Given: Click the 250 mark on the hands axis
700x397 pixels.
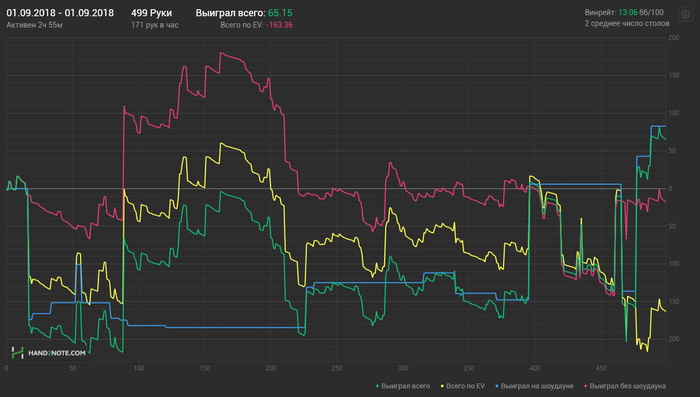Looking at the screenshot, I should (x=337, y=368).
